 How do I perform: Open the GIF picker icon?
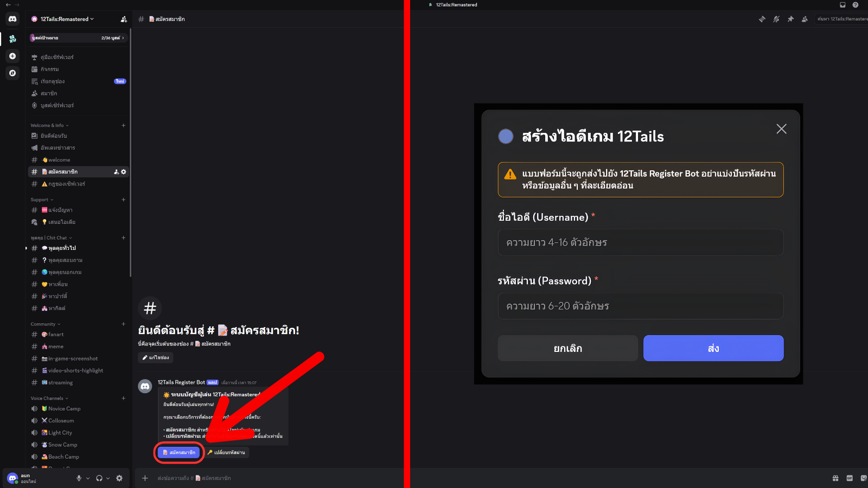click(x=850, y=478)
